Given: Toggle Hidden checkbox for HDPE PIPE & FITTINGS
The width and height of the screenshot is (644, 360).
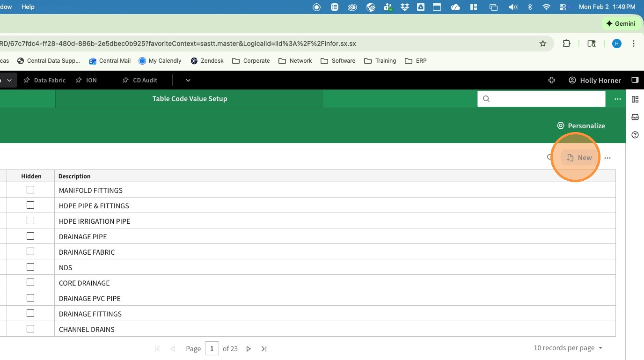Looking at the screenshot, I should pyautogui.click(x=30, y=205).
